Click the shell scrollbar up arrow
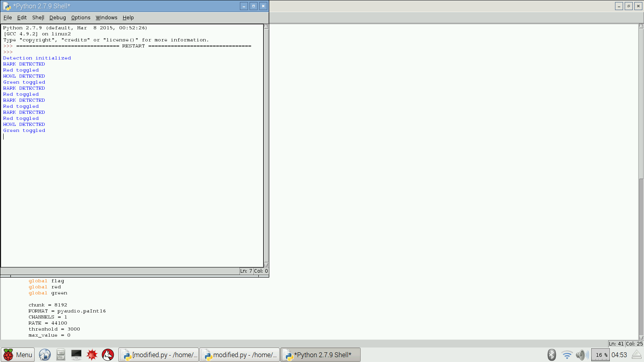Screen dimensions: 644x362 pyautogui.click(x=266, y=27)
